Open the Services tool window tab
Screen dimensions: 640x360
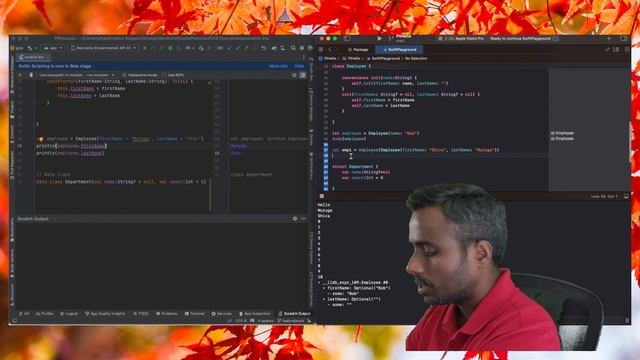(x=222, y=314)
